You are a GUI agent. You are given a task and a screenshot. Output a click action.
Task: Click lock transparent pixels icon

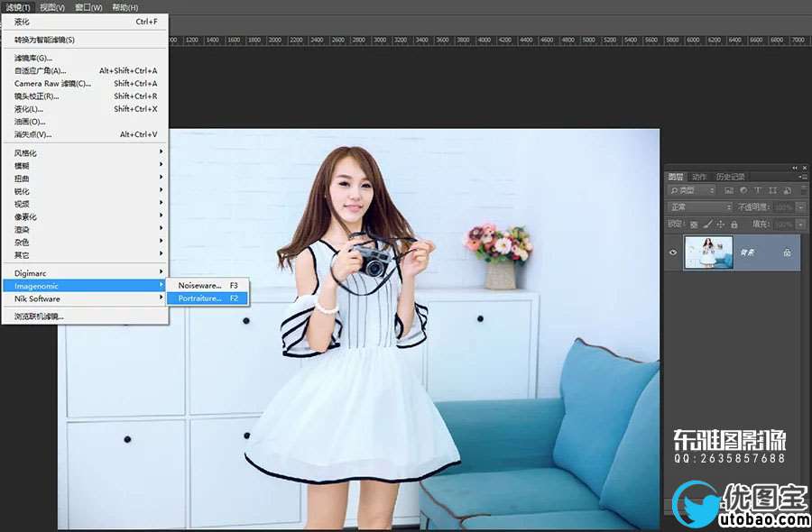[x=694, y=225]
